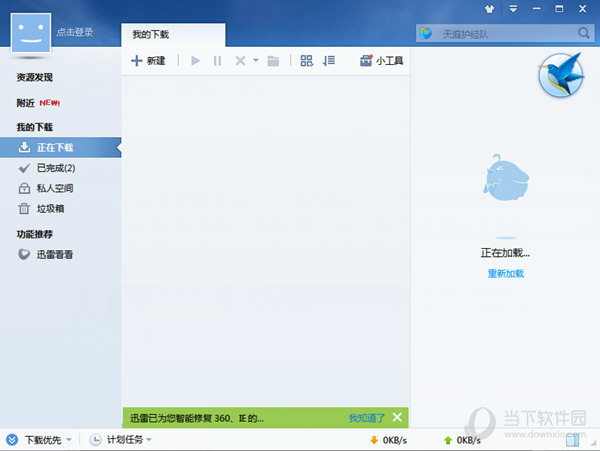Click the pause download icon

point(217,61)
